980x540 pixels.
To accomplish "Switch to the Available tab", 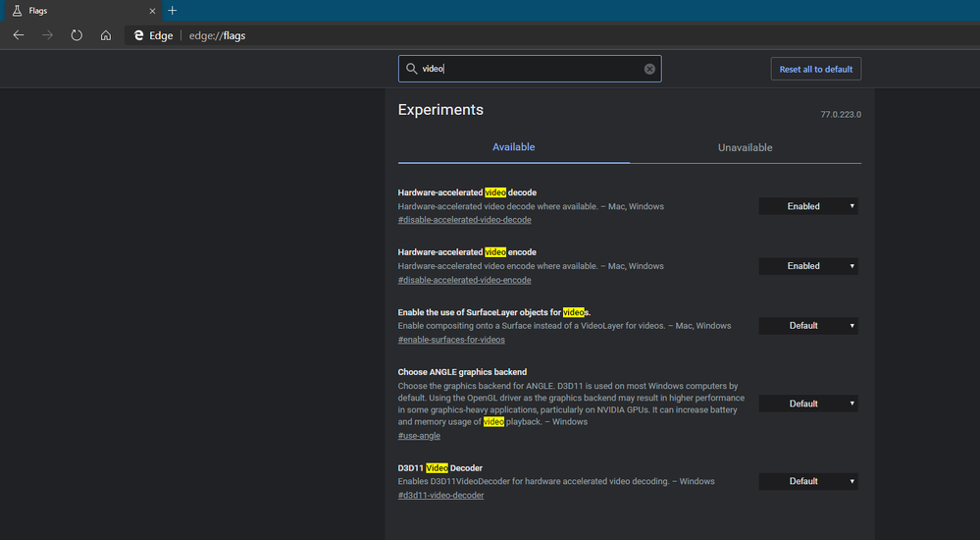I will pos(514,147).
